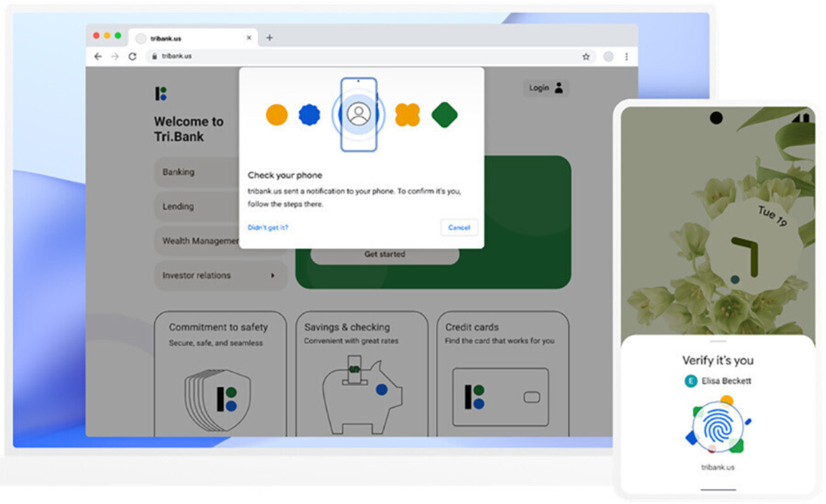Click the back navigation arrow
The width and height of the screenshot is (826, 504).
click(x=97, y=56)
